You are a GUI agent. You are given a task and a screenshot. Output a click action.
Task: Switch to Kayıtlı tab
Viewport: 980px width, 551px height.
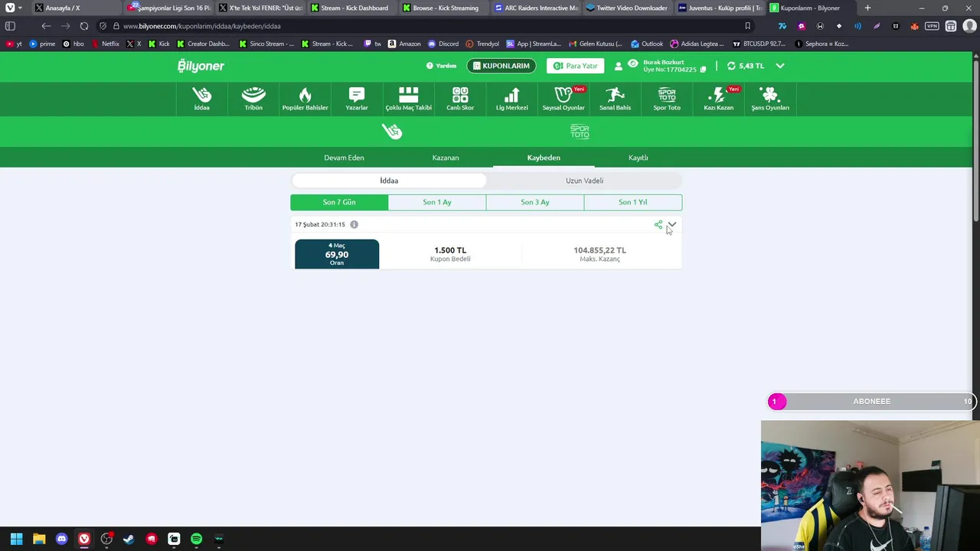(639, 158)
